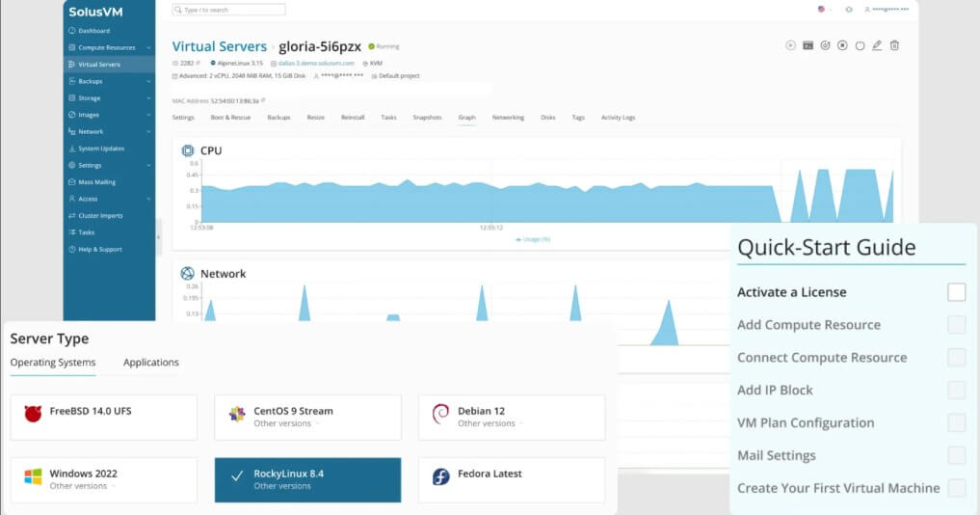Switch to the Boot & Rescue tab
Image resolution: width=980 pixels, height=515 pixels.
click(230, 118)
